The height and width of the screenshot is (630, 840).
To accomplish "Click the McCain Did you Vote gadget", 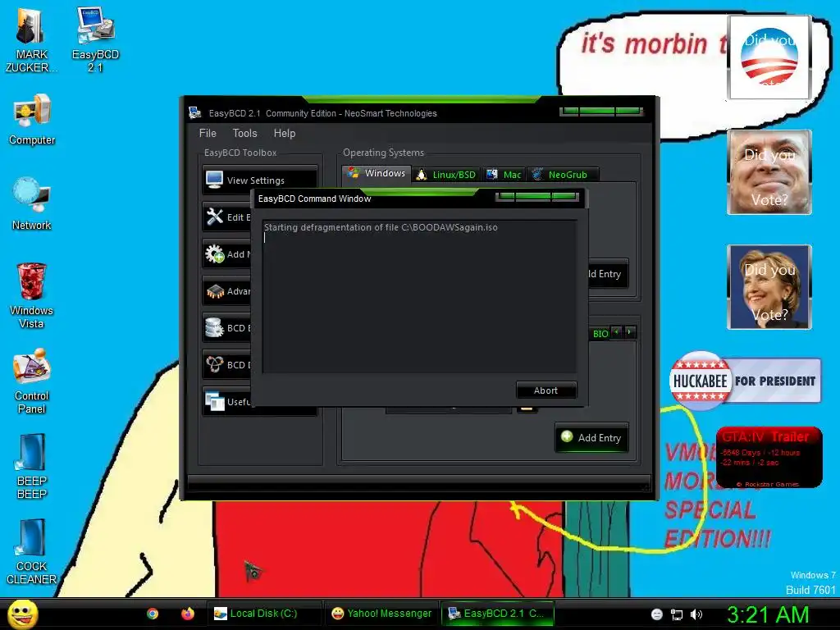I will [769, 172].
